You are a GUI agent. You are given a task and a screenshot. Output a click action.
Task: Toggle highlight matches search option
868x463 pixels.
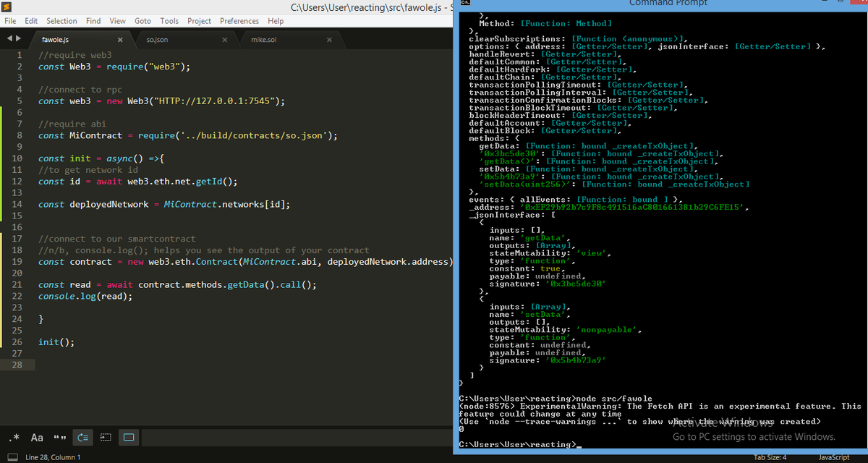pos(129,438)
